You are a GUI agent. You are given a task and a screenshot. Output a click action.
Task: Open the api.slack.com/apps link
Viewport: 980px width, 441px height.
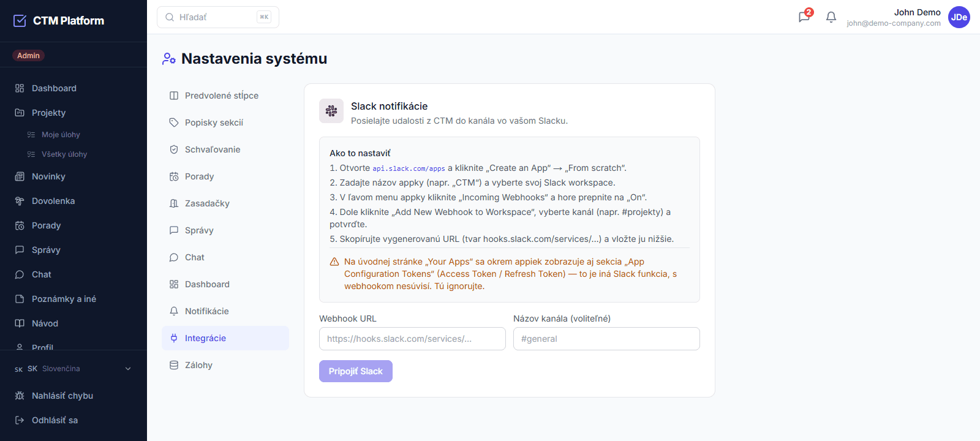pyautogui.click(x=409, y=168)
